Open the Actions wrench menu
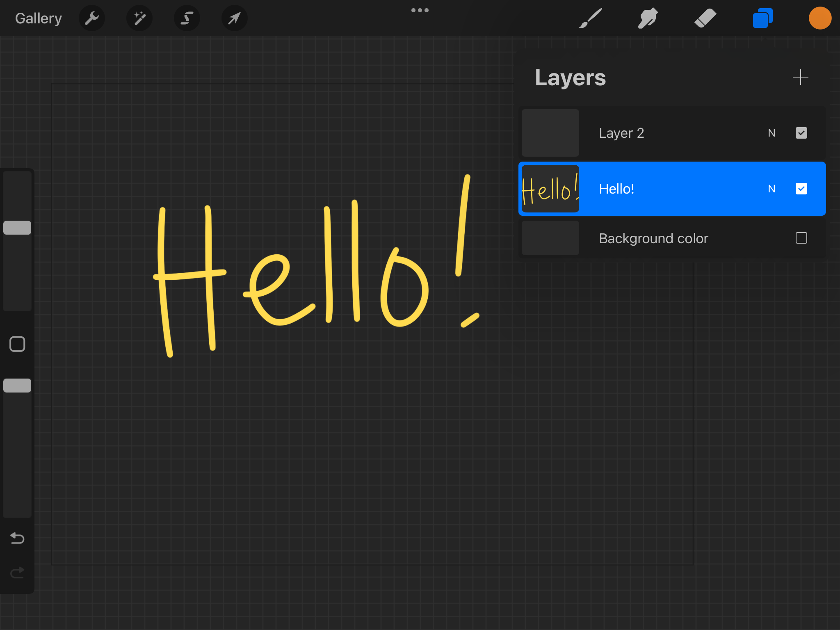Screen dimensions: 840x630 pos(92,18)
